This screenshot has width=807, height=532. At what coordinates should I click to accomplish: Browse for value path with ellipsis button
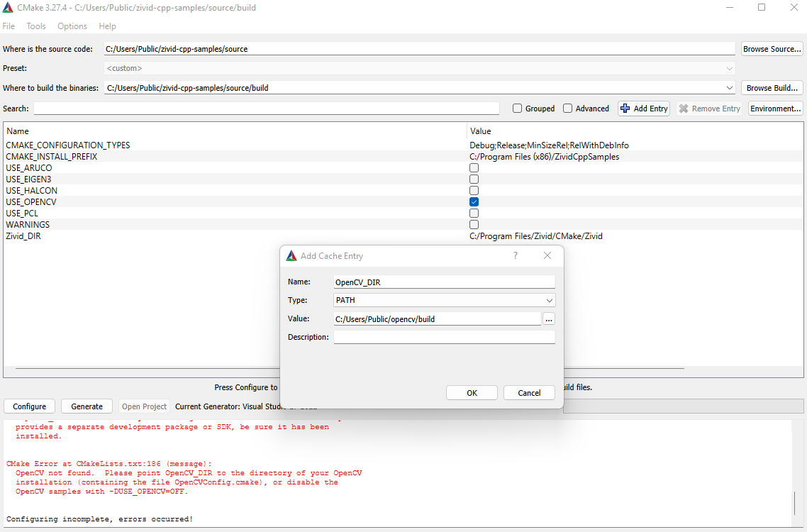pyautogui.click(x=549, y=319)
